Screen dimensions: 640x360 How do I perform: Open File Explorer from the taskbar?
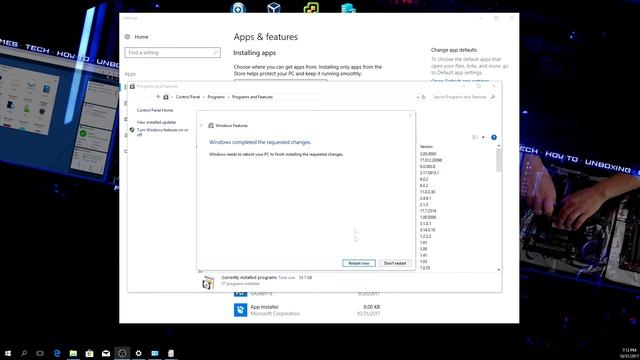pos(73,353)
